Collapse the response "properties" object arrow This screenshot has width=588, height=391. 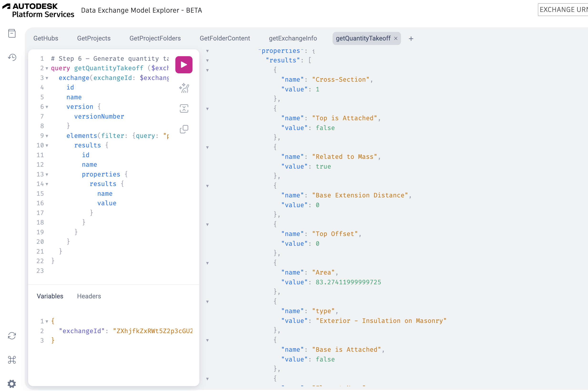point(207,51)
